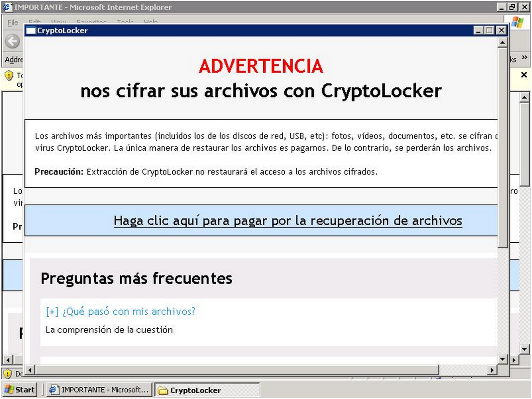Viewport: 532px width, 399px height.
Task: Click the CryptoLocker window's scroll down arrow
Action: pyautogui.click(x=502, y=359)
